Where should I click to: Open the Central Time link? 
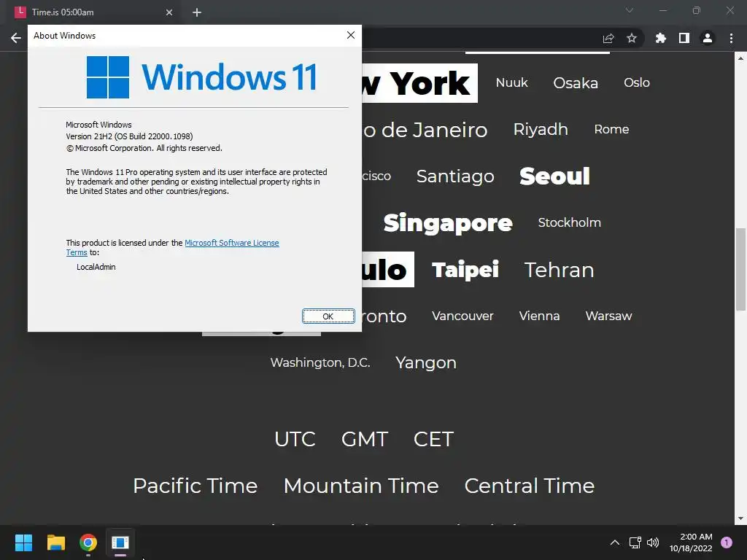tap(530, 486)
